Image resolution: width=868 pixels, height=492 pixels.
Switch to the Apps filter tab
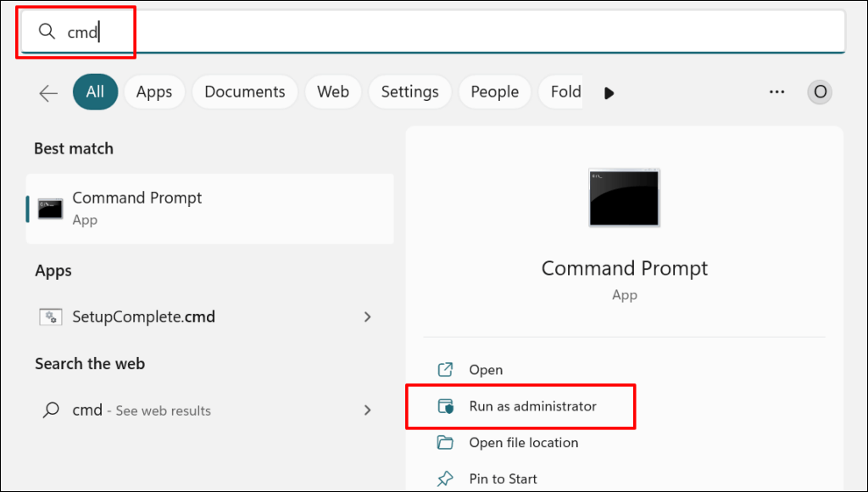[154, 92]
